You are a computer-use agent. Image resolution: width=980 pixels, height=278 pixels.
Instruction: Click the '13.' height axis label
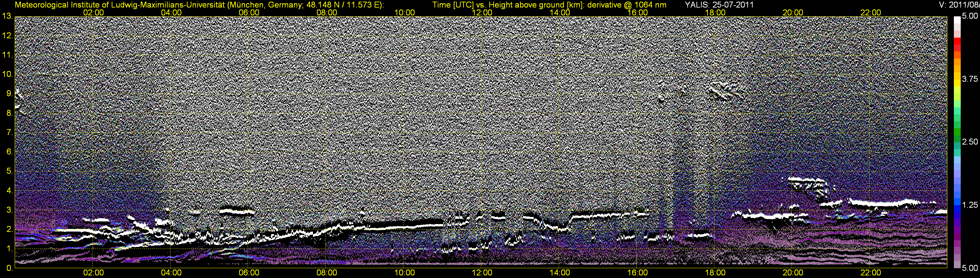(8, 16)
